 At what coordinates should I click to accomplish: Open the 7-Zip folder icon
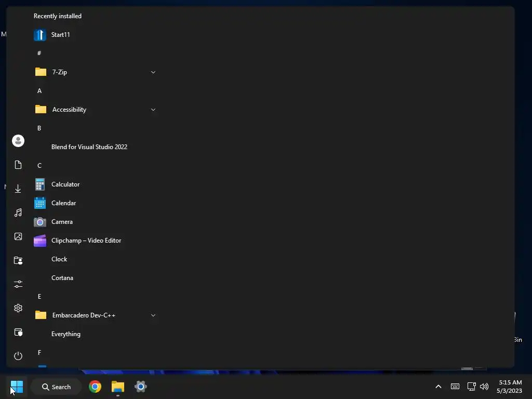(x=41, y=72)
